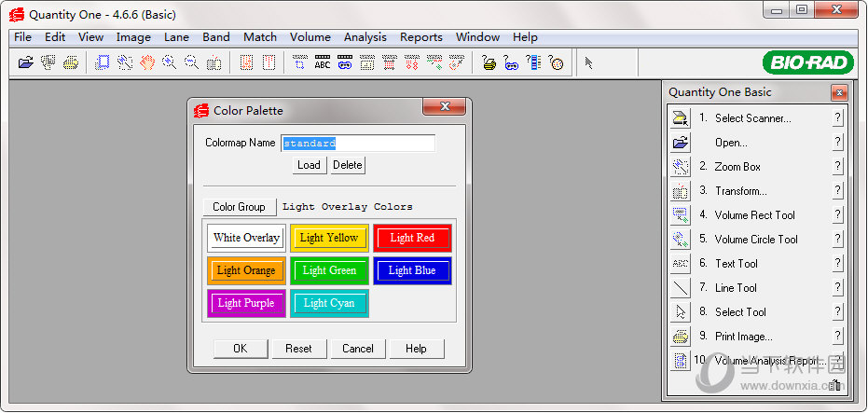868x413 pixels.
Task: Click the zoom out magnifier toolbar icon
Action: pyautogui.click(x=191, y=62)
